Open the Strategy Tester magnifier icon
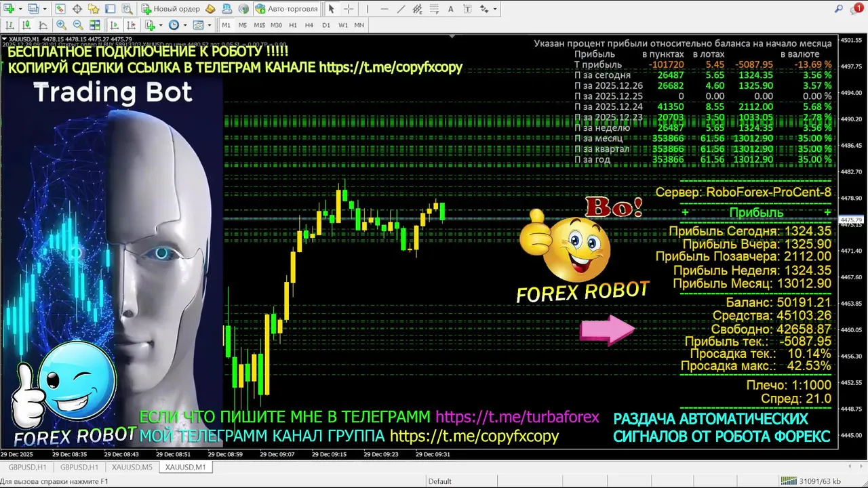Image resolution: width=868 pixels, height=488 pixels. click(x=127, y=9)
